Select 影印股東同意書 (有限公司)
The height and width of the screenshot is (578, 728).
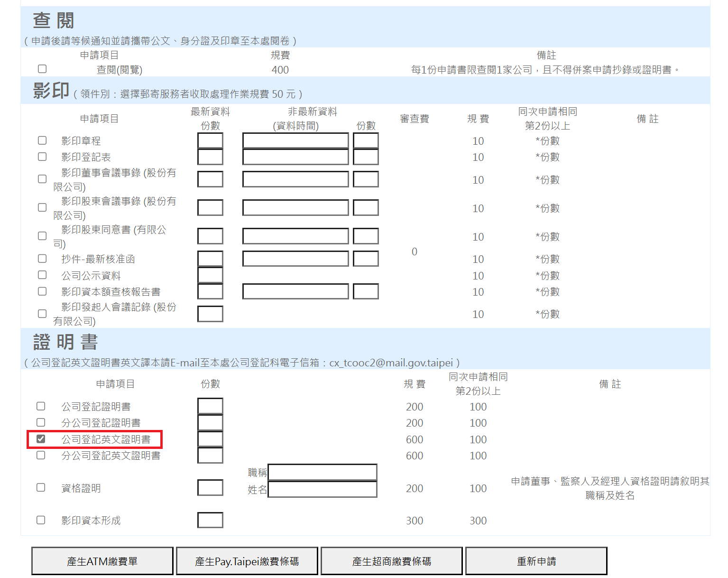pyautogui.click(x=42, y=236)
